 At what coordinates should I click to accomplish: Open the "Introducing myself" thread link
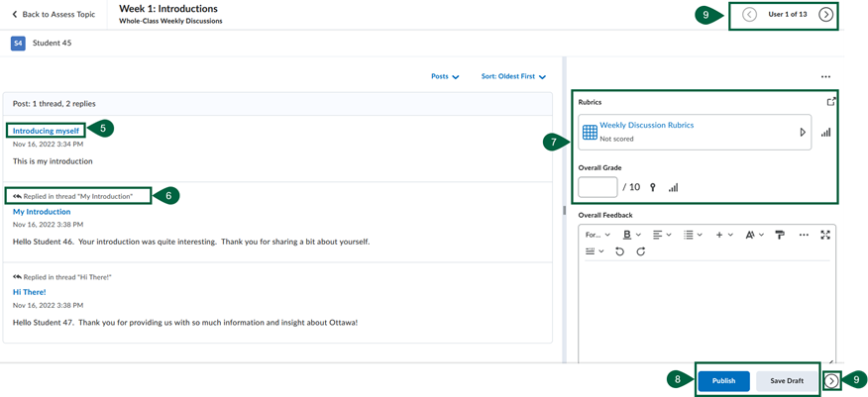point(46,131)
